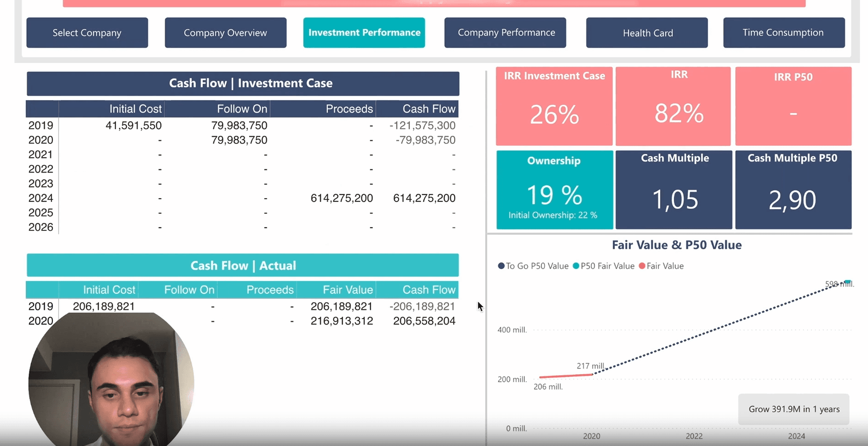
Task: Select the 216,913,312 fair value cell
Action: coord(342,321)
